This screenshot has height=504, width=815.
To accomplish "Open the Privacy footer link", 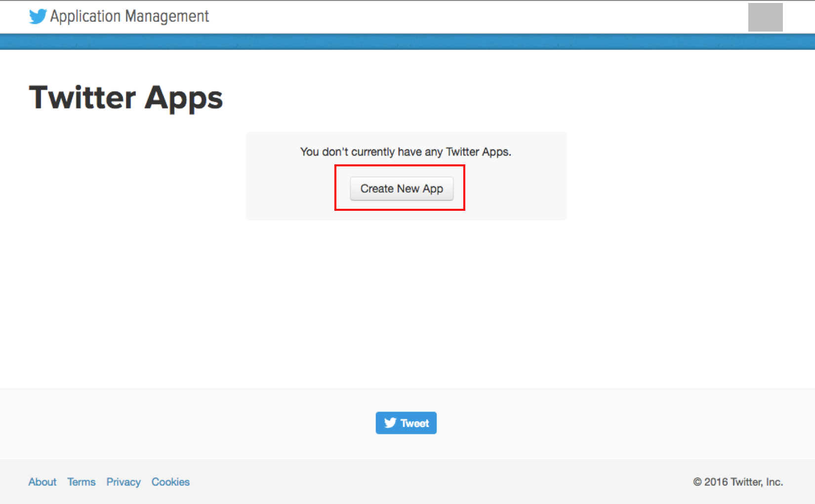I will 123,482.
